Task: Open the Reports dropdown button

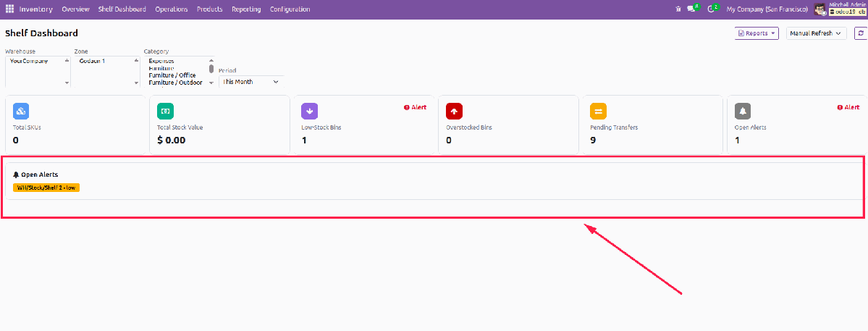Action: [757, 33]
